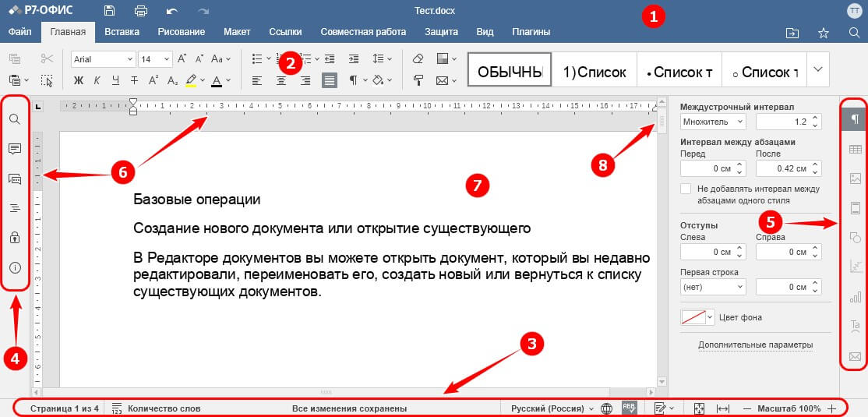Save the document from the title bar

click(110, 10)
